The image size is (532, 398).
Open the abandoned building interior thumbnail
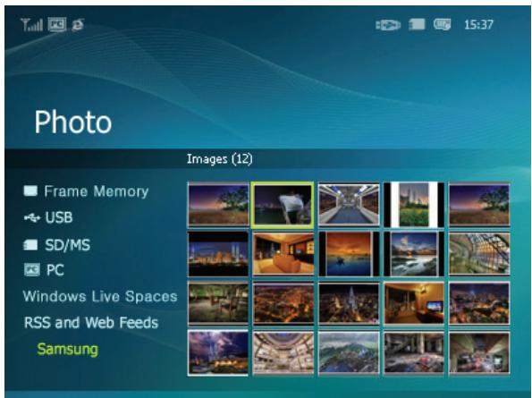click(x=414, y=353)
